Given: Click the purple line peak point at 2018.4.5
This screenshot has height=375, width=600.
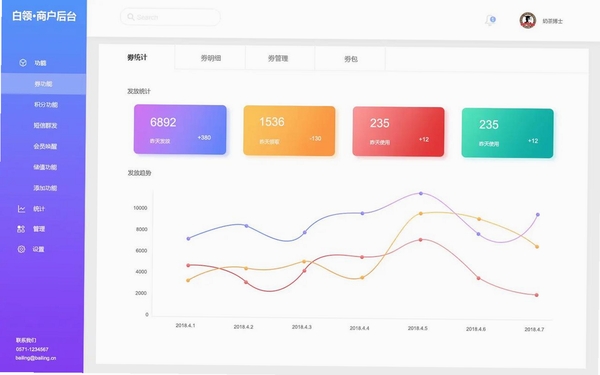Looking at the screenshot, I should click(421, 194).
